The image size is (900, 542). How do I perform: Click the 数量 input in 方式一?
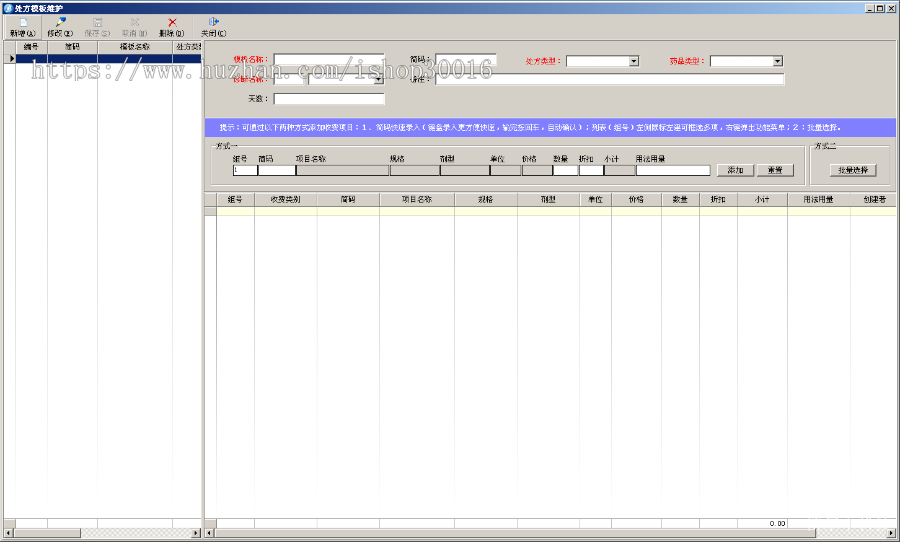[565, 170]
